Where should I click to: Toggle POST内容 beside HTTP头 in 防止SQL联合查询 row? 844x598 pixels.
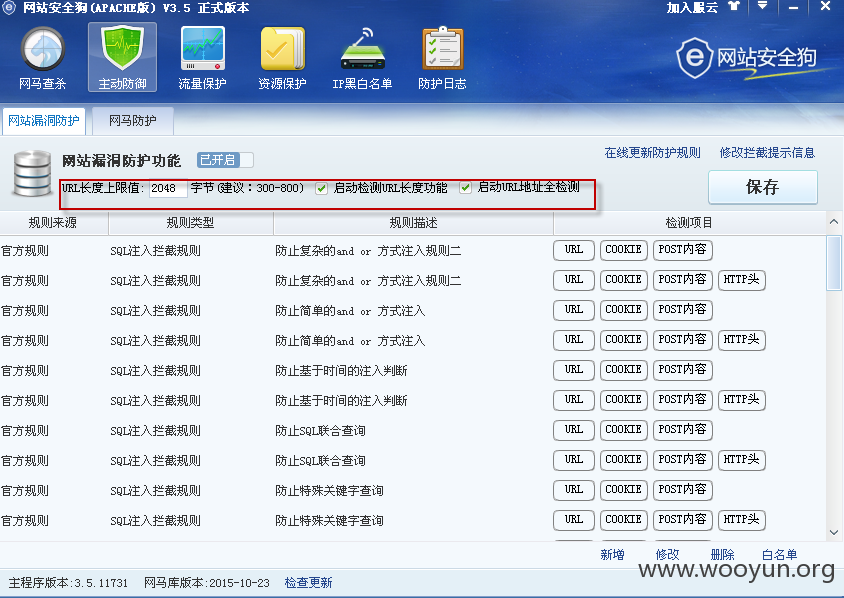coord(683,460)
